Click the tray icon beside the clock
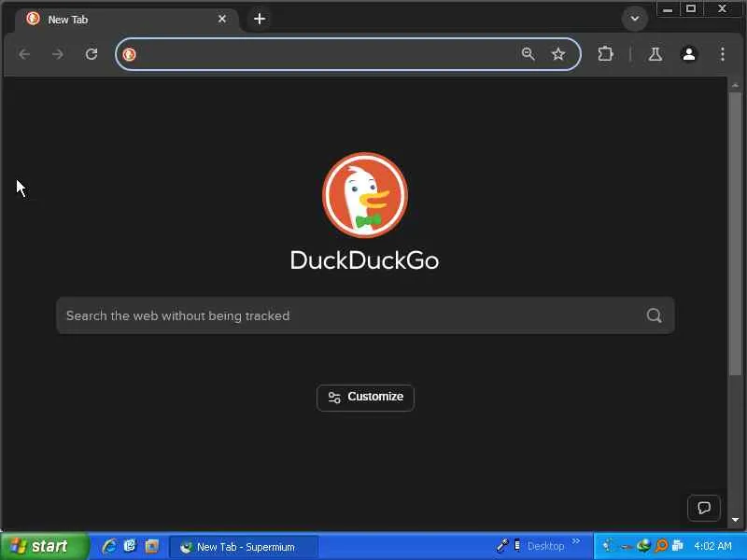 [678, 546]
